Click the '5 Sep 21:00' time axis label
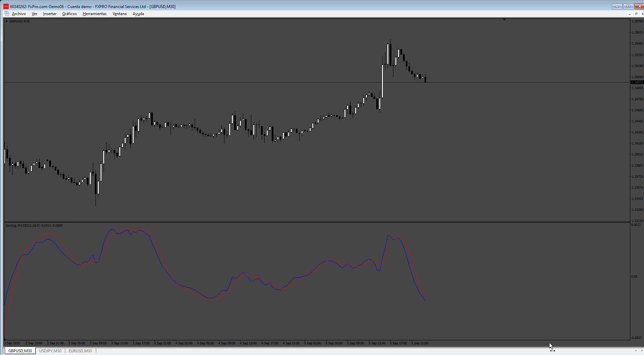Screen dimensions: 644x355 (x=420, y=343)
